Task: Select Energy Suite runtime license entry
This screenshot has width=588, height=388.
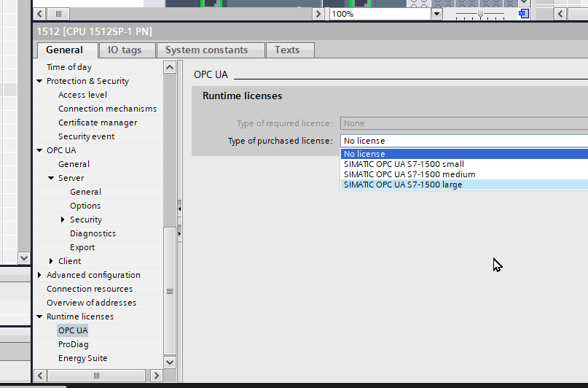Action: [x=82, y=358]
